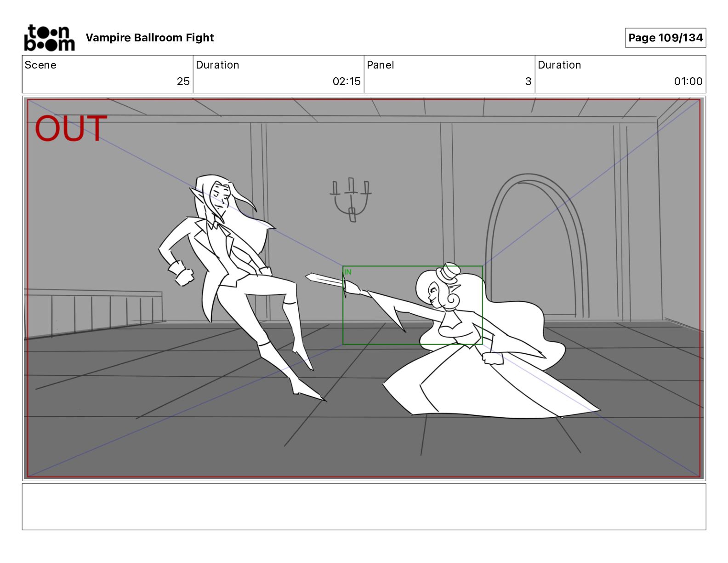Click the 'Page 109/134' box

(665, 38)
